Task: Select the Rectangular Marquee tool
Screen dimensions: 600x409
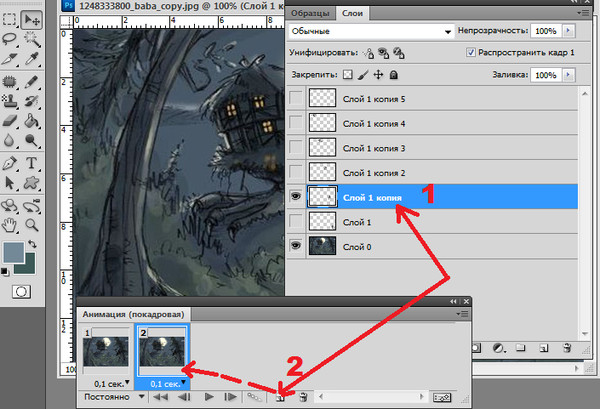Action: pos(9,19)
